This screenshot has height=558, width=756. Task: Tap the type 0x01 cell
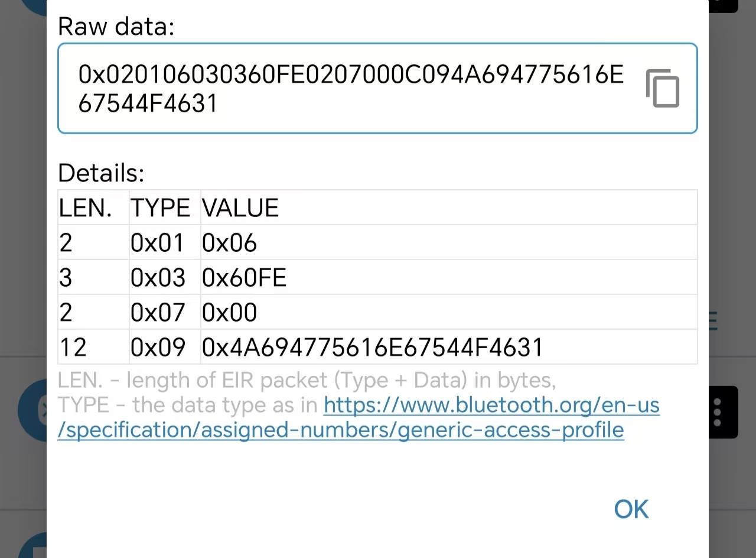(x=158, y=243)
